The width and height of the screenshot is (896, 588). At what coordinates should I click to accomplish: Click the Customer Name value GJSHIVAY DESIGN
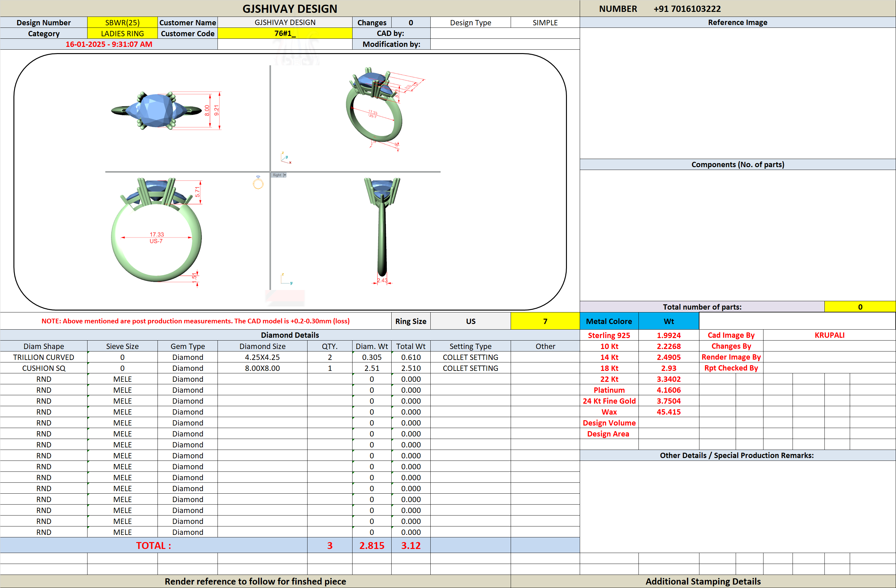[x=285, y=22]
